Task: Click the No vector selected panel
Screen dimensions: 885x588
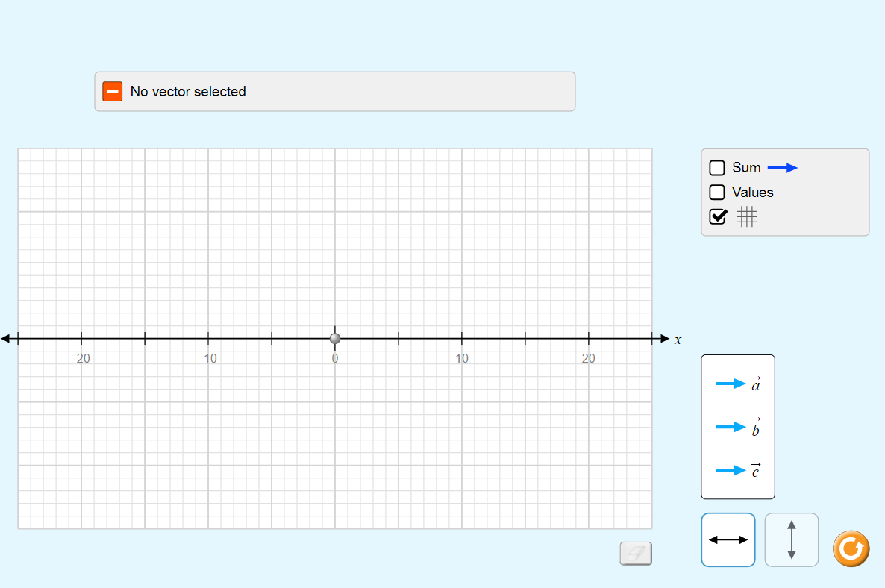Action: [335, 92]
